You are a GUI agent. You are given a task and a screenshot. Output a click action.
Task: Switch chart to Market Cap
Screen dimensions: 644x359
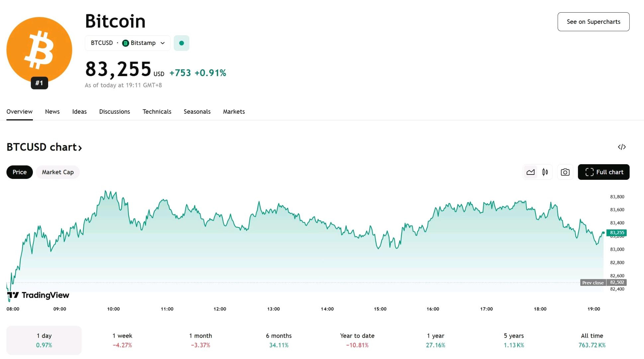tap(58, 172)
